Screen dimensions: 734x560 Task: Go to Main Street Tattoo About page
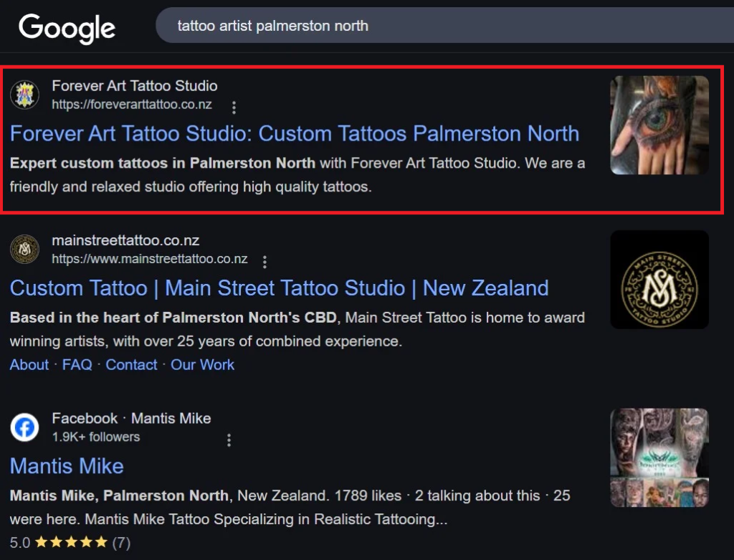pyautogui.click(x=29, y=365)
